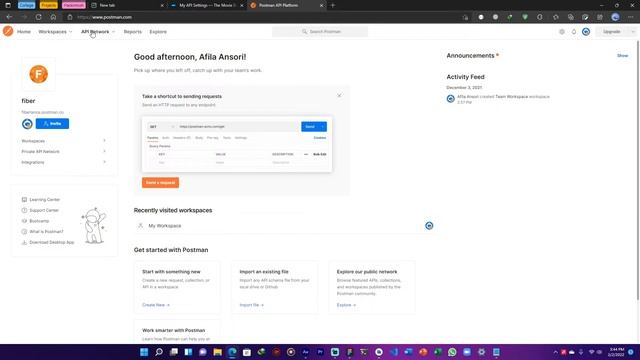Click the Download Desktop App icon

(x=24, y=242)
